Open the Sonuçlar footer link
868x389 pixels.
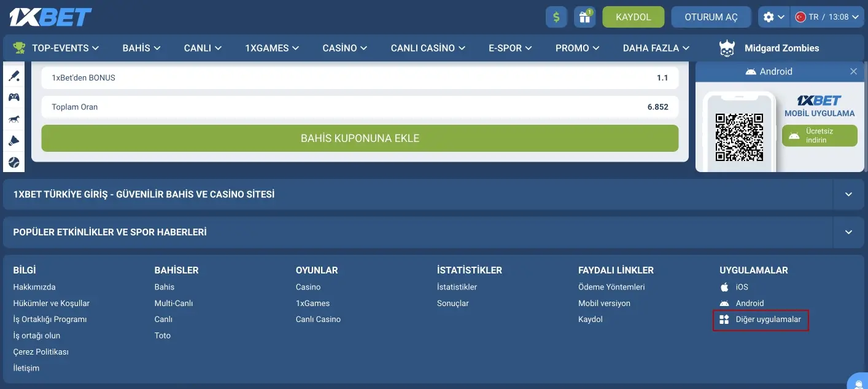click(x=453, y=303)
